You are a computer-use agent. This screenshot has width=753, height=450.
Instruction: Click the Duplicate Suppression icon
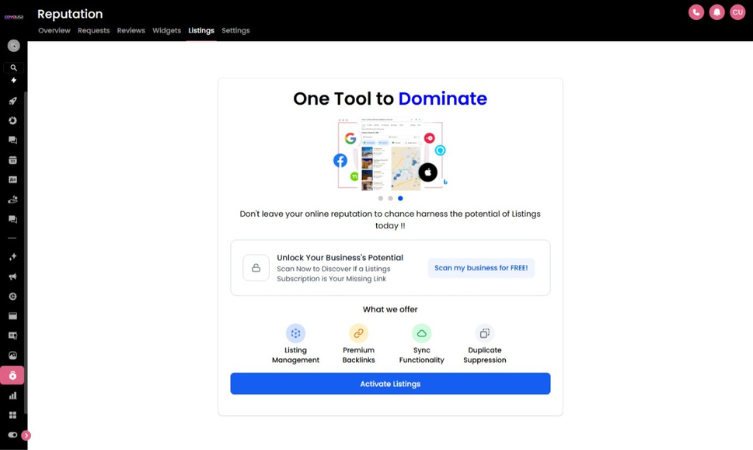pos(484,333)
